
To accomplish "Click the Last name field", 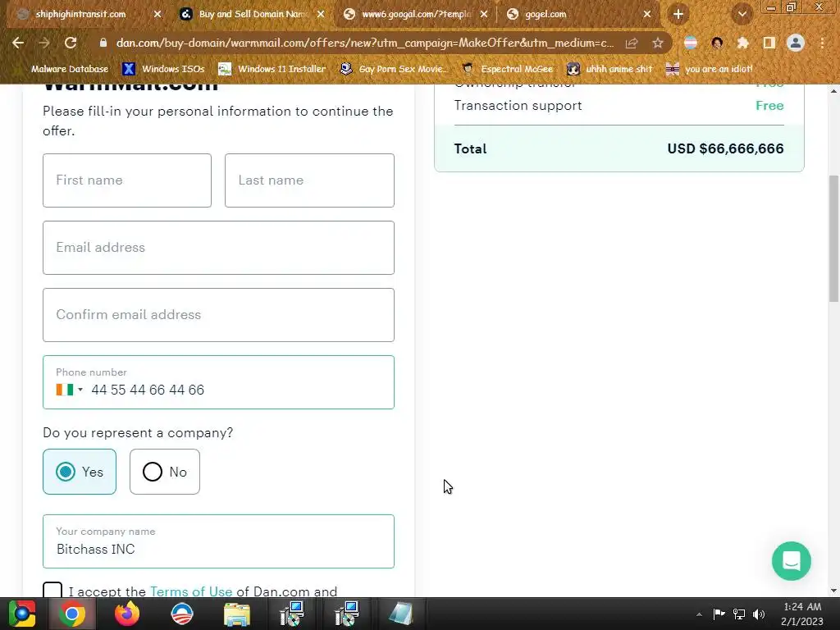I will coord(309,180).
